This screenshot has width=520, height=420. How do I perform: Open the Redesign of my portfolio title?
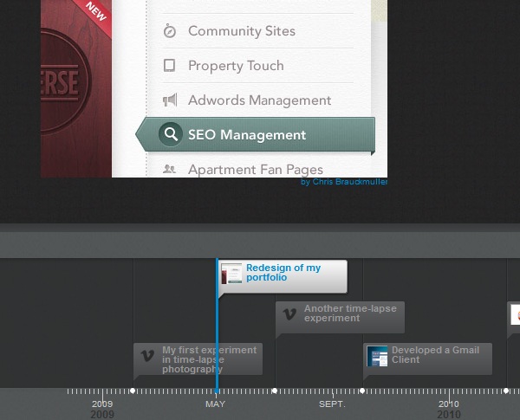click(283, 273)
